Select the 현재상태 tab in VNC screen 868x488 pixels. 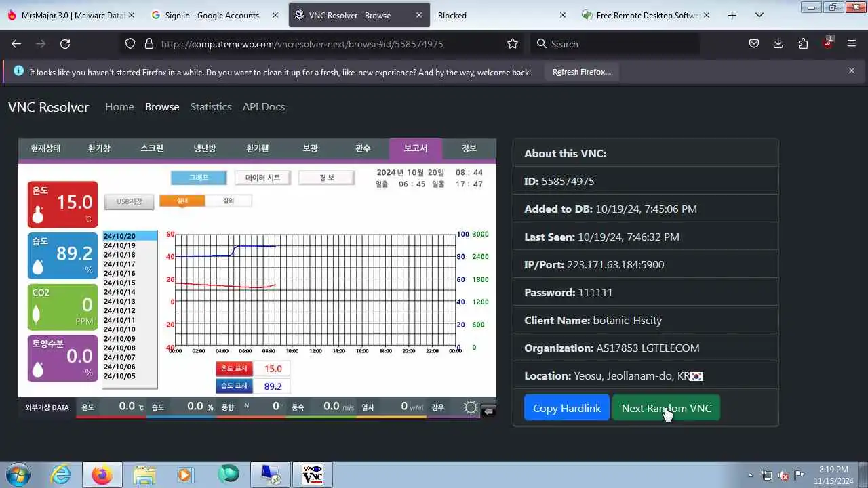[45, 148]
